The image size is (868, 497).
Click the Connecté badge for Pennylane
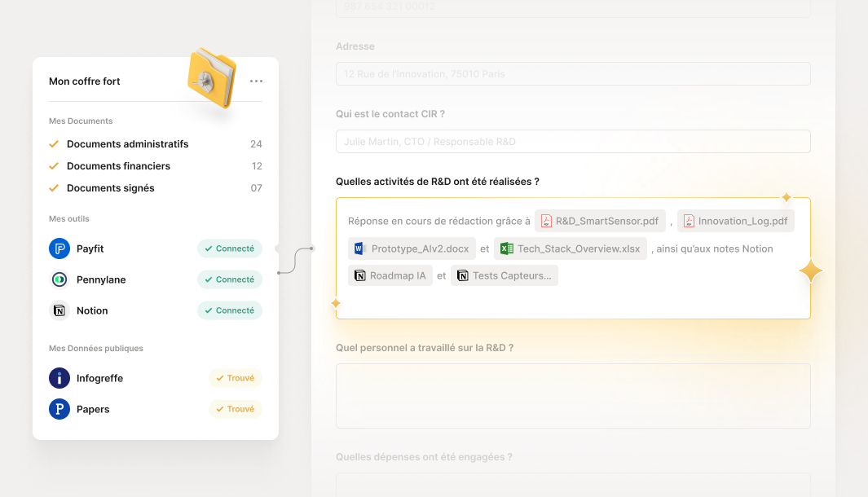(230, 279)
